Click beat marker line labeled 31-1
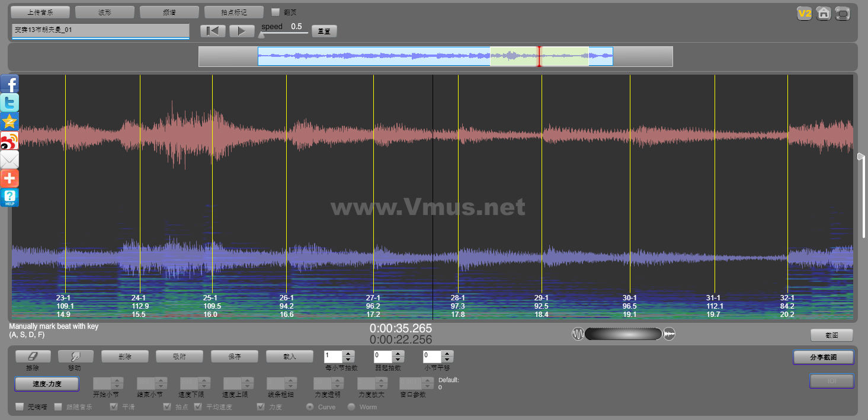868x420 pixels. pyautogui.click(x=715, y=184)
